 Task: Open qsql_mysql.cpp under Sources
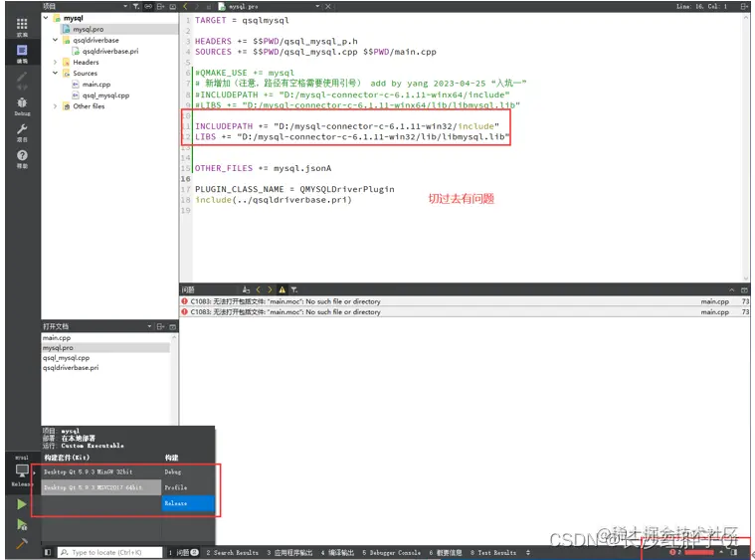105,95
